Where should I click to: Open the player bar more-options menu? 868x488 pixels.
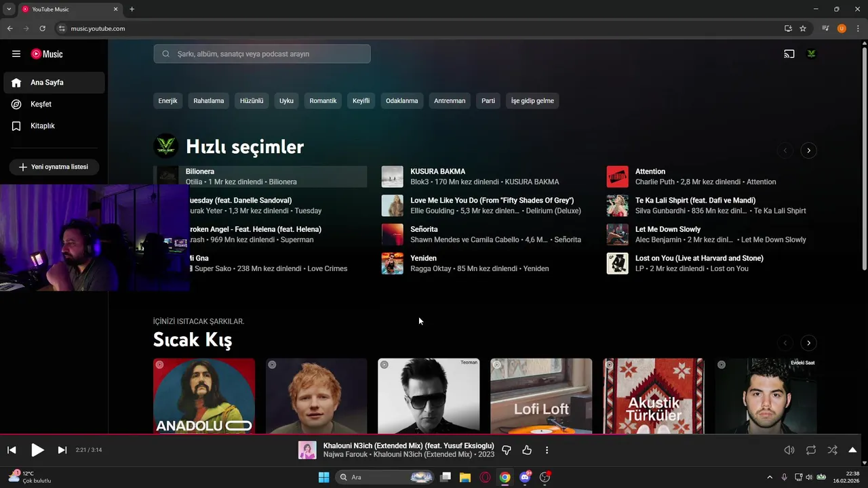pos(547,450)
